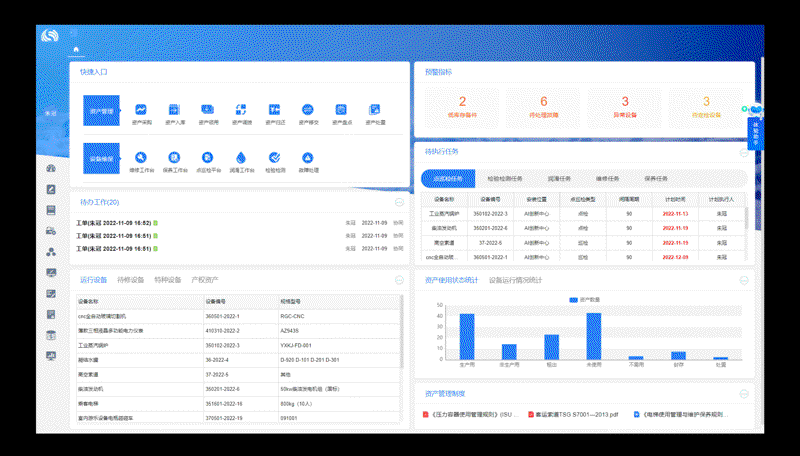Click the 生产用 bar in the chart
800x456 pixels.
click(467, 337)
